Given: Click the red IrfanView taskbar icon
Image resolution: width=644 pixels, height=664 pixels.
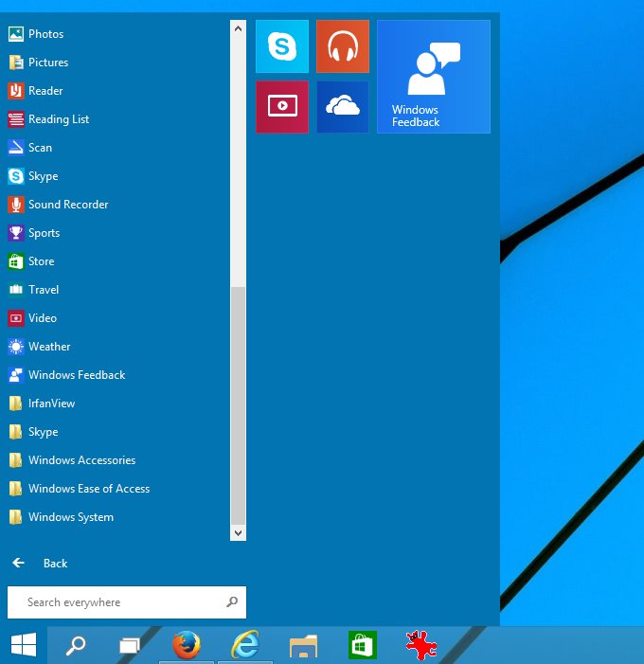Looking at the screenshot, I should coord(420,644).
